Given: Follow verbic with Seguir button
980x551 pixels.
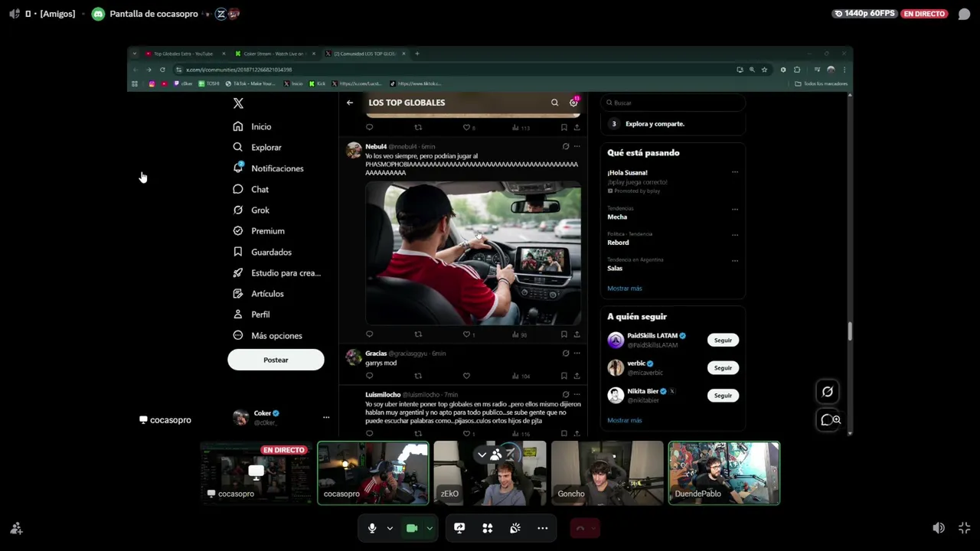Looking at the screenshot, I should [723, 368].
